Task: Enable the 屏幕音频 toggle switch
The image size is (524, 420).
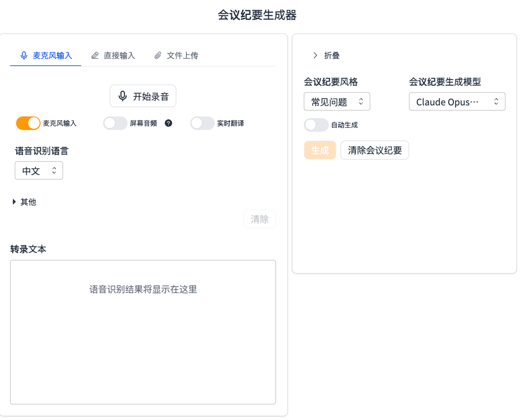Action: pyautogui.click(x=115, y=123)
